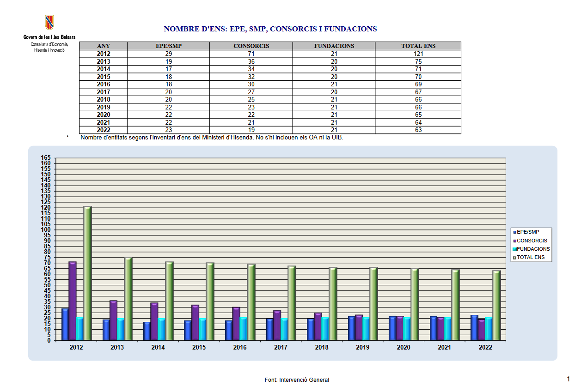
Task: Click the green 2013 total bar in chart
Action: (x=128, y=298)
